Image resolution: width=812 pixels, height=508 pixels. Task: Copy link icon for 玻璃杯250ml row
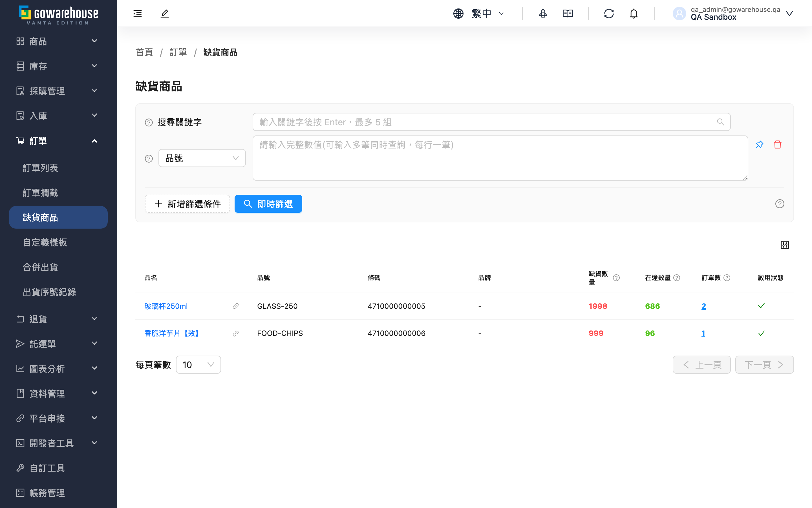click(x=235, y=306)
